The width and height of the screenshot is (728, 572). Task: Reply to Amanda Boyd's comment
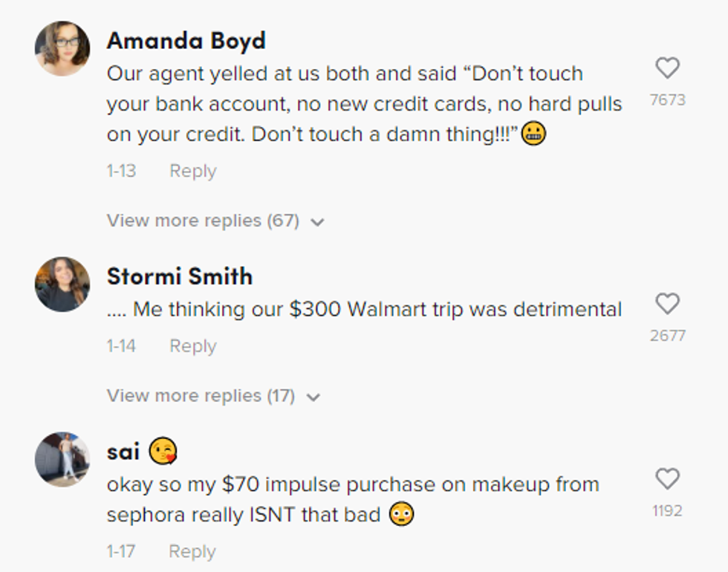(x=192, y=171)
